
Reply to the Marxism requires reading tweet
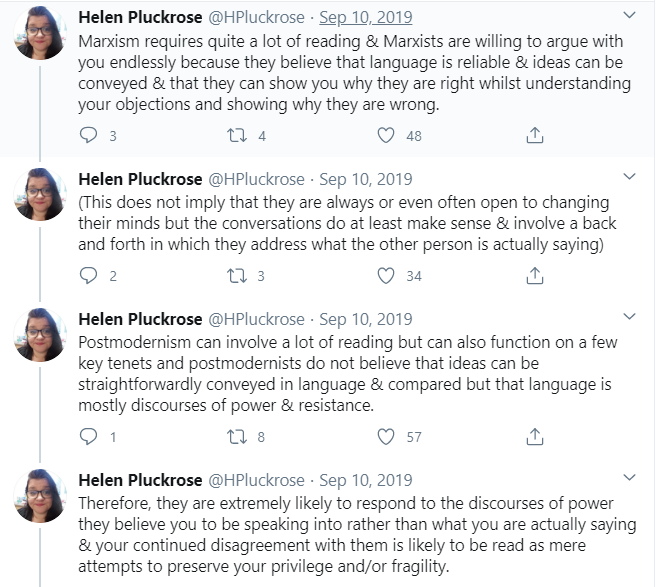pyautogui.click(x=89, y=135)
